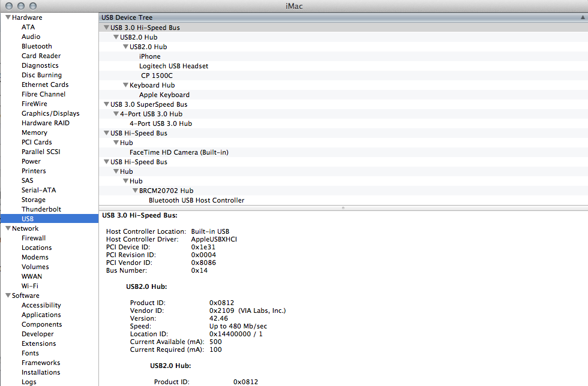Select SAS in sidebar
The width and height of the screenshot is (588, 386).
pos(28,180)
